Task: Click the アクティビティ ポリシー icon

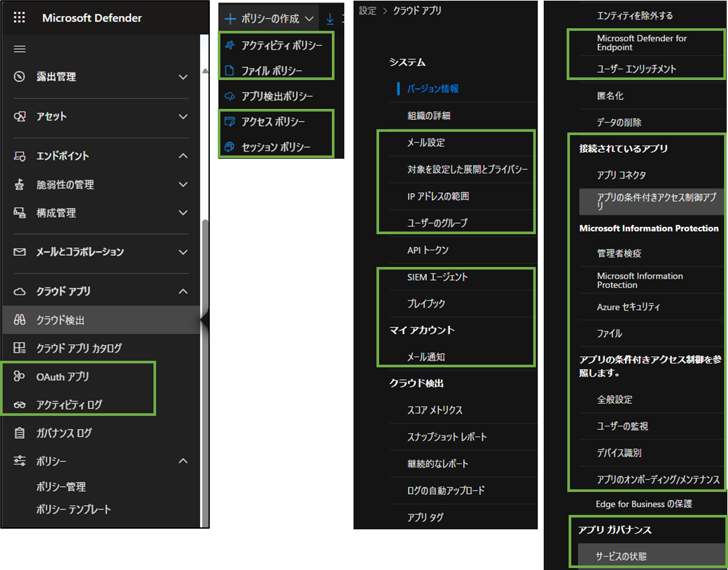Action: [230, 45]
